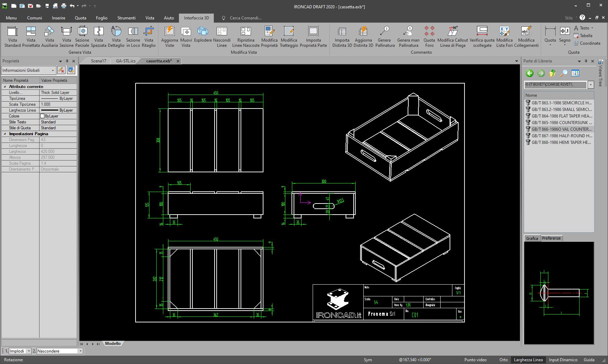
Task: Click the Colore ByLayer swatch
Action: tap(43, 116)
